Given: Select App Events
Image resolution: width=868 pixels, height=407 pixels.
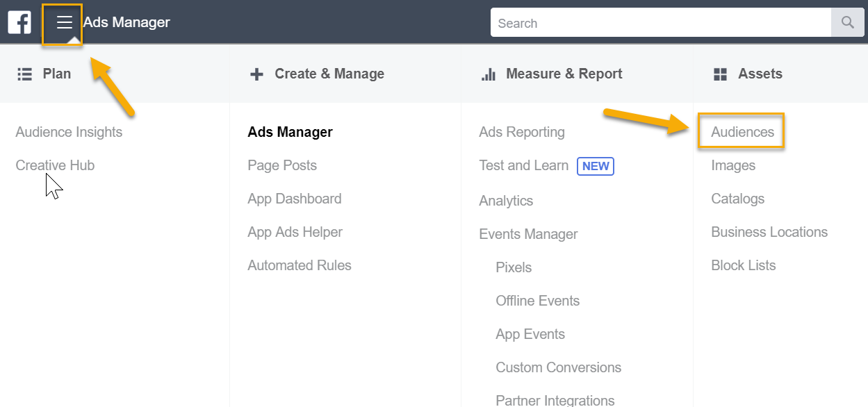Looking at the screenshot, I should click(x=530, y=334).
